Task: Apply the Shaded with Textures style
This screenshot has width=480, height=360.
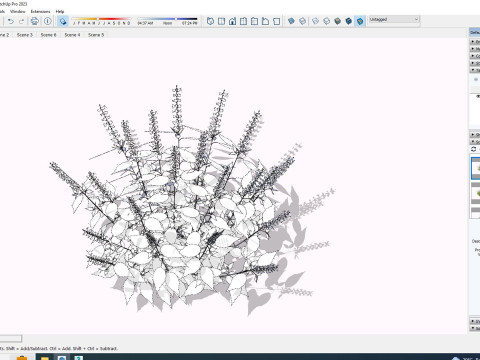Action: (x=348, y=21)
